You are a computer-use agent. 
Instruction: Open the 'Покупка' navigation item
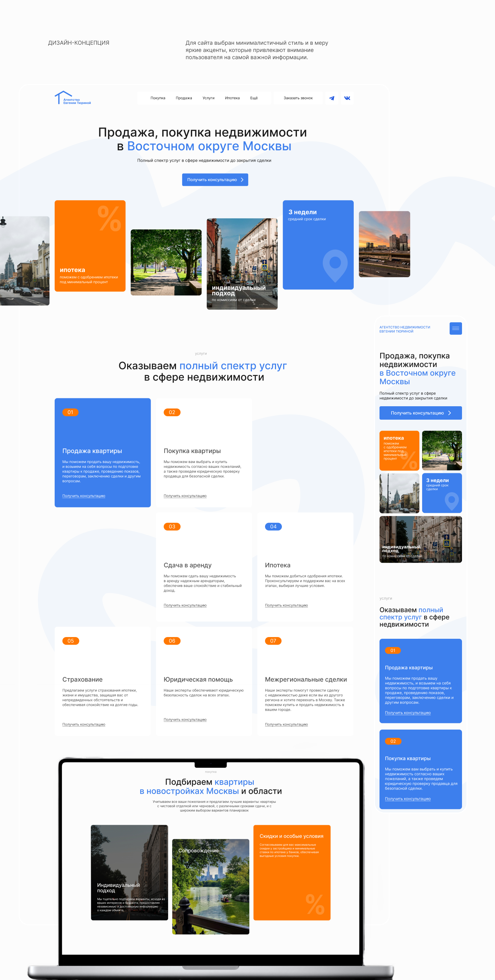click(158, 98)
